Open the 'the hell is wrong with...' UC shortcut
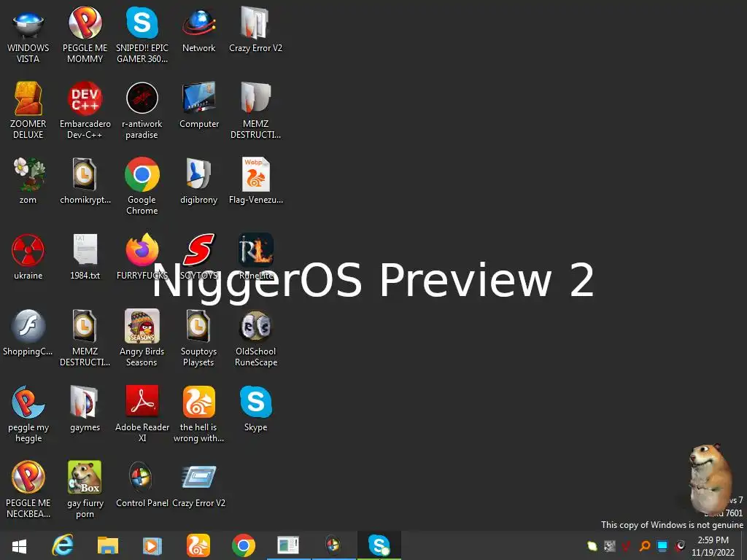Viewport: 747px width, 560px height. 198,413
